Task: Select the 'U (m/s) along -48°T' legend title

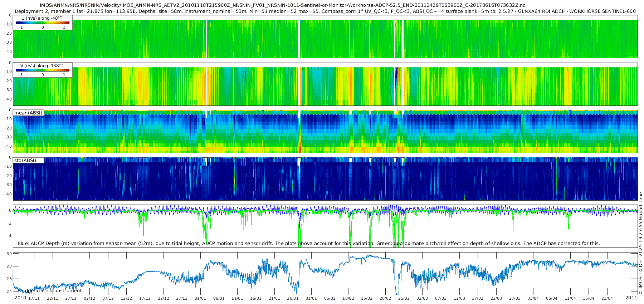Action: click(x=42, y=18)
